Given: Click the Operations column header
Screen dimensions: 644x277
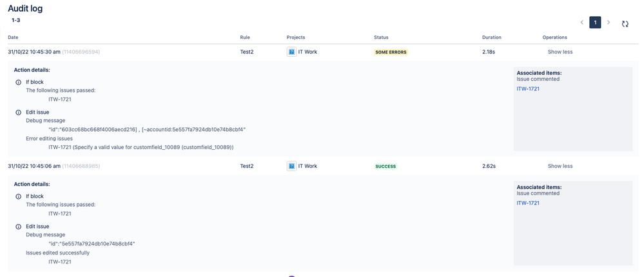Looking at the screenshot, I should click(554, 37).
